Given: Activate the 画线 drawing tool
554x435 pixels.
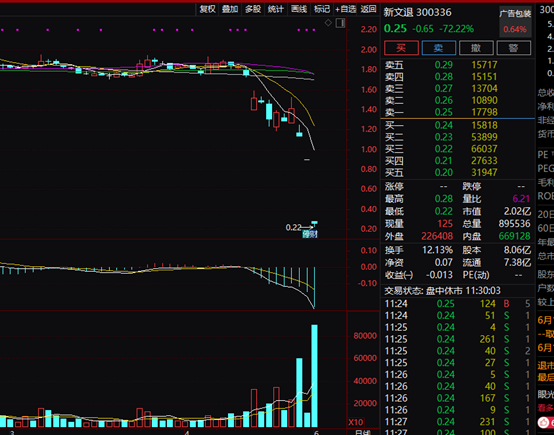Looking at the screenshot, I should (x=299, y=9).
